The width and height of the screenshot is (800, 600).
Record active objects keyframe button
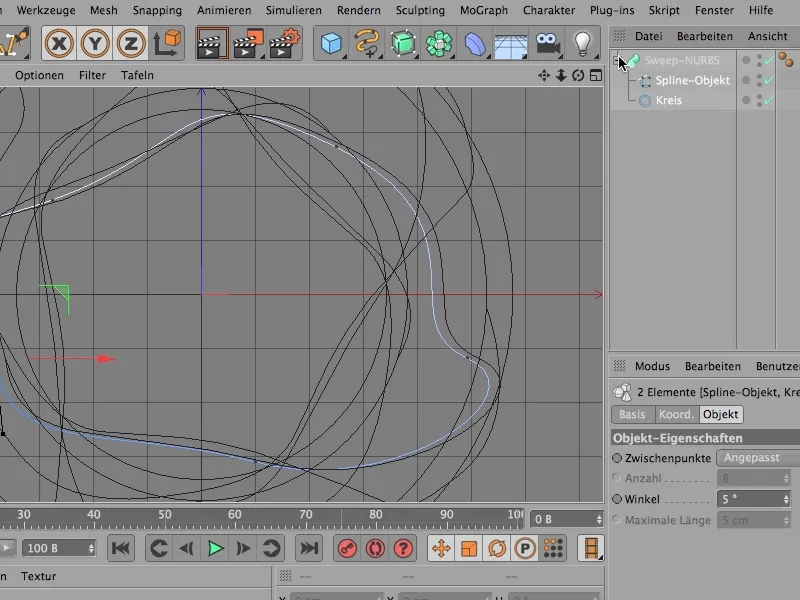pyautogui.click(x=347, y=548)
